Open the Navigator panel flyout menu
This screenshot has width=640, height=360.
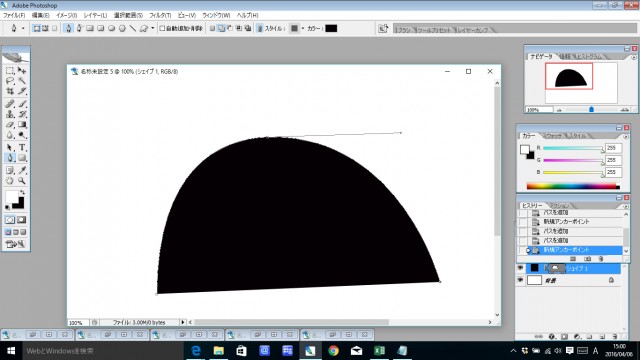(633, 57)
